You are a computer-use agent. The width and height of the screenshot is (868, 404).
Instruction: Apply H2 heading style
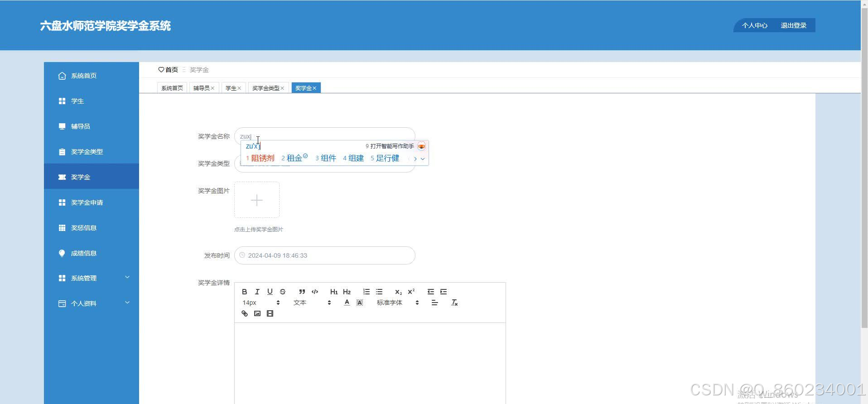point(347,292)
